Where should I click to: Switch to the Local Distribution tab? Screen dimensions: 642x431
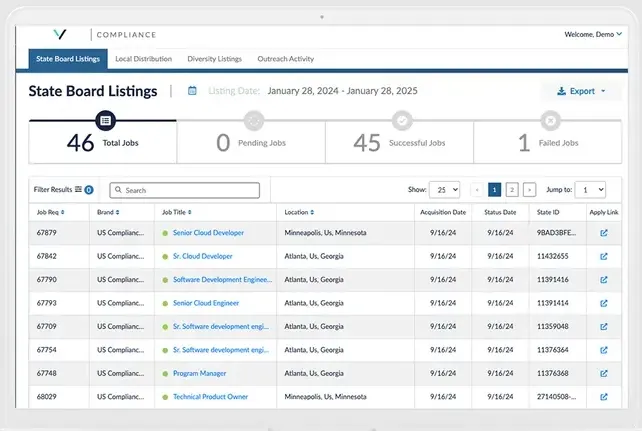pyautogui.click(x=143, y=59)
